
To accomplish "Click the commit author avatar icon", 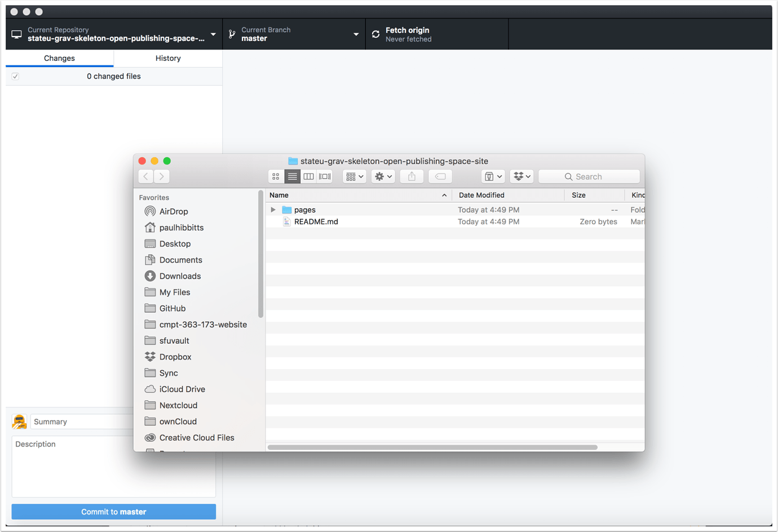I will coord(19,422).
